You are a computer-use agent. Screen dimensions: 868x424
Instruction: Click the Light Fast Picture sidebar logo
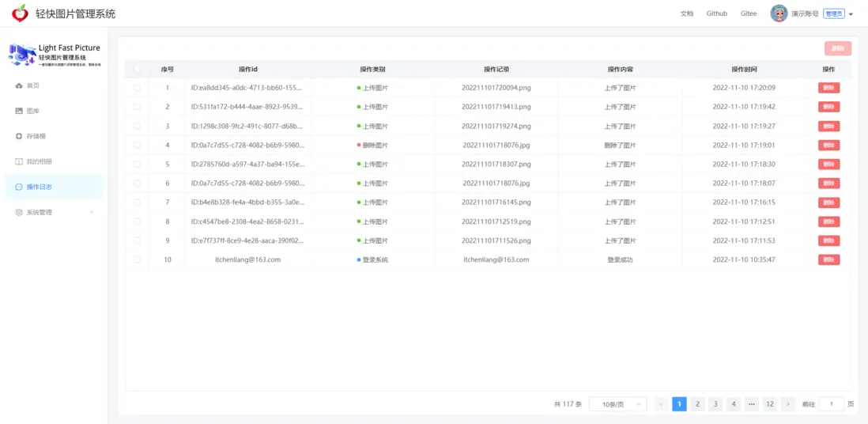click(x=55, y=55)
